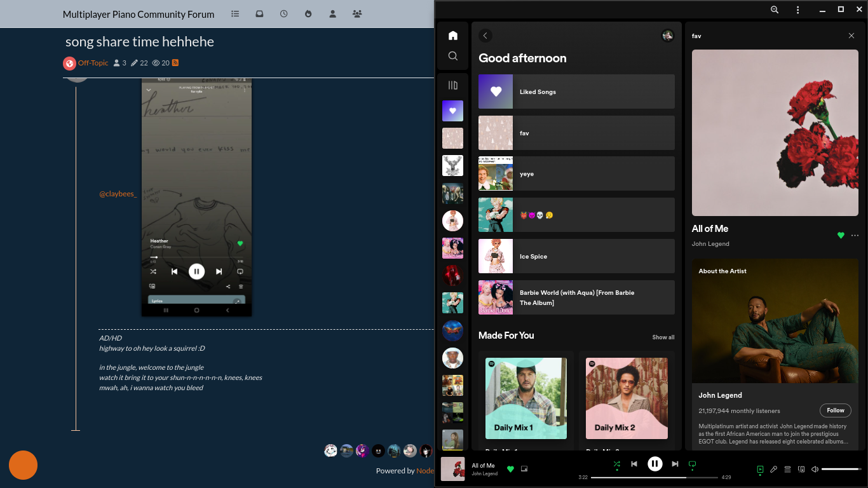The width and height of the screenshot is (868, 488).
Task: Open the forum Users icon
Action: 332,14
